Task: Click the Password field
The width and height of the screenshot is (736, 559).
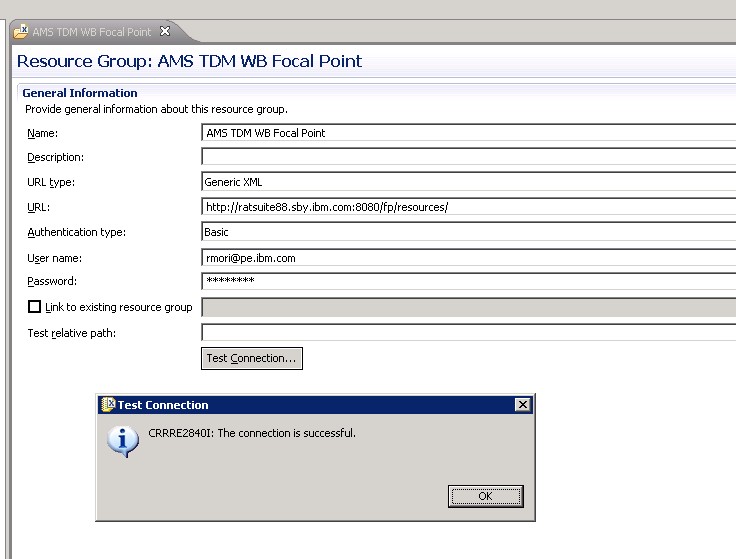Action: pyautogui.click(x=468, y=281)
